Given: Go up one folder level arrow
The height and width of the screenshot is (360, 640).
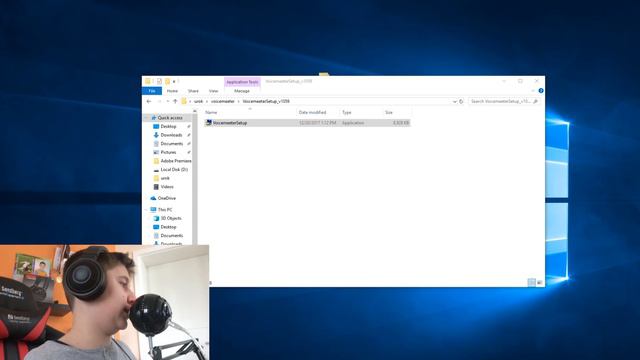Looking at the screenshot, I should tap(175, 101).
